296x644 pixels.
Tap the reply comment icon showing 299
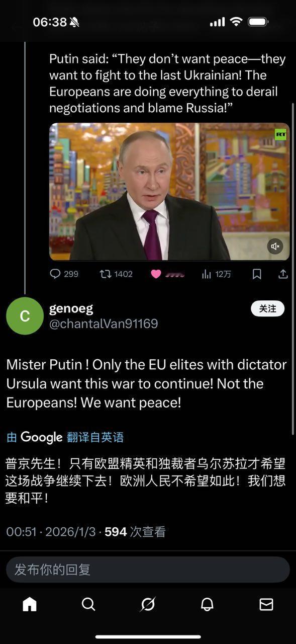click(x=55, y=274)
